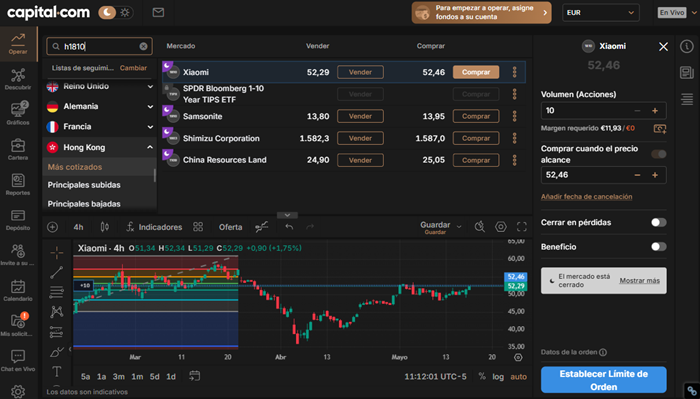Undo the last chart action
The height and width of the screenshot is (399, 700).
[x=289, y=227]
